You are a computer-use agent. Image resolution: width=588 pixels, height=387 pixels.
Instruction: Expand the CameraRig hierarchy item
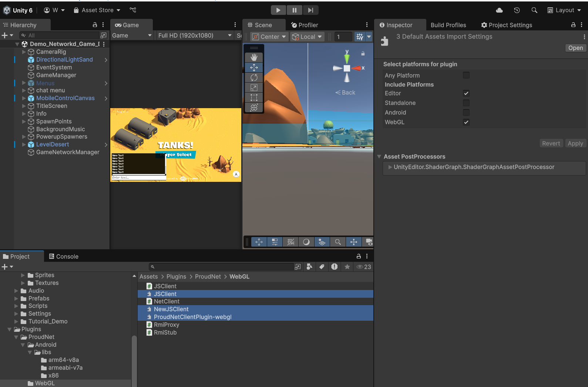click(x=24, y=52)
